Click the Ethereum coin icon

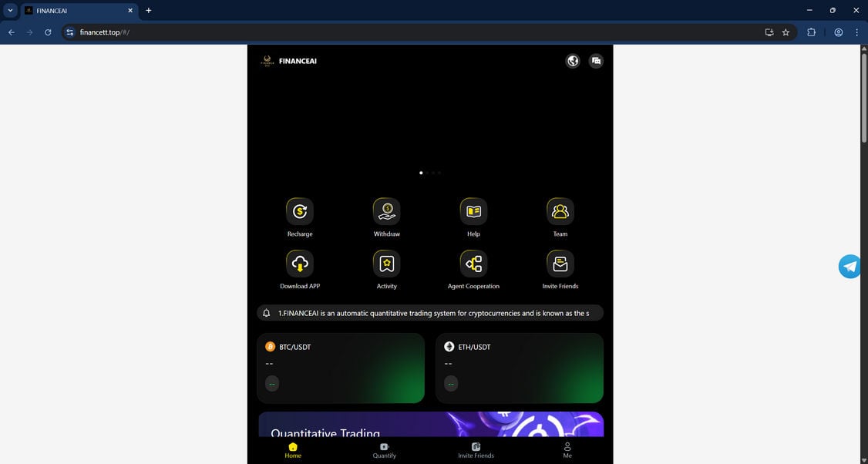(449, 347)
